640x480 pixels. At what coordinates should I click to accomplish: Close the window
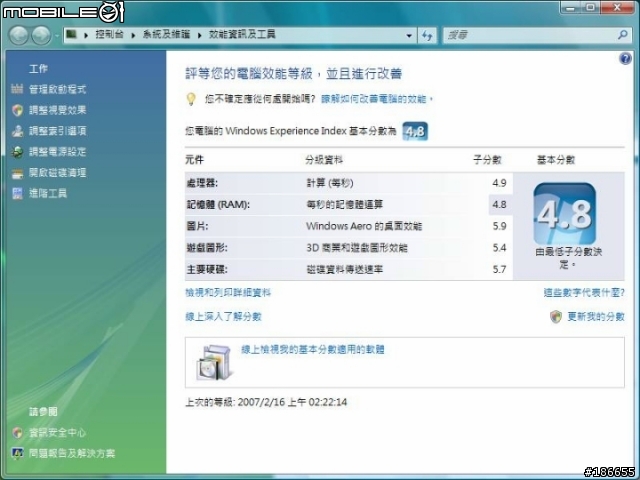click(617, 7)
